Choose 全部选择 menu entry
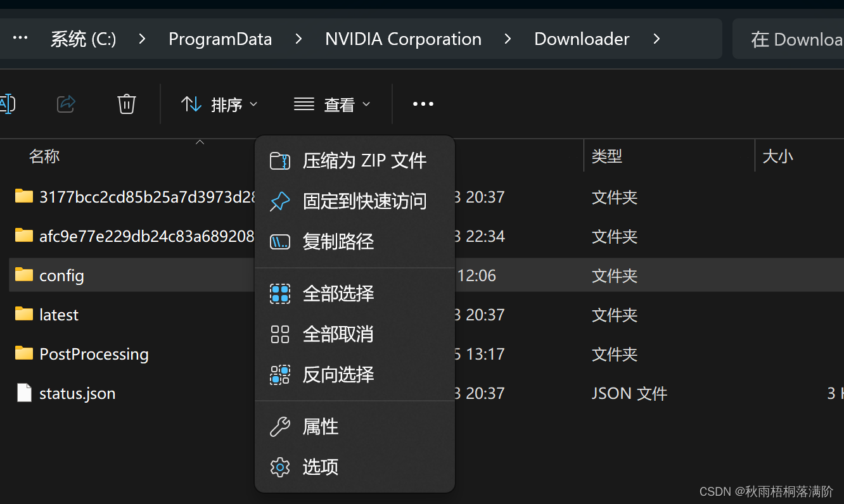This screenshot has height=504, width=844. pos(355,294)
